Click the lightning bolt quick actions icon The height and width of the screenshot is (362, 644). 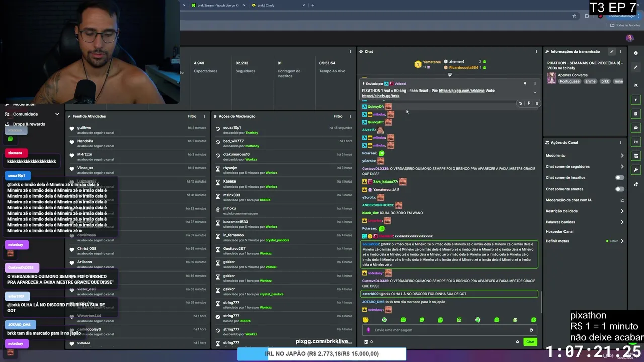click(x=636, y=100)
